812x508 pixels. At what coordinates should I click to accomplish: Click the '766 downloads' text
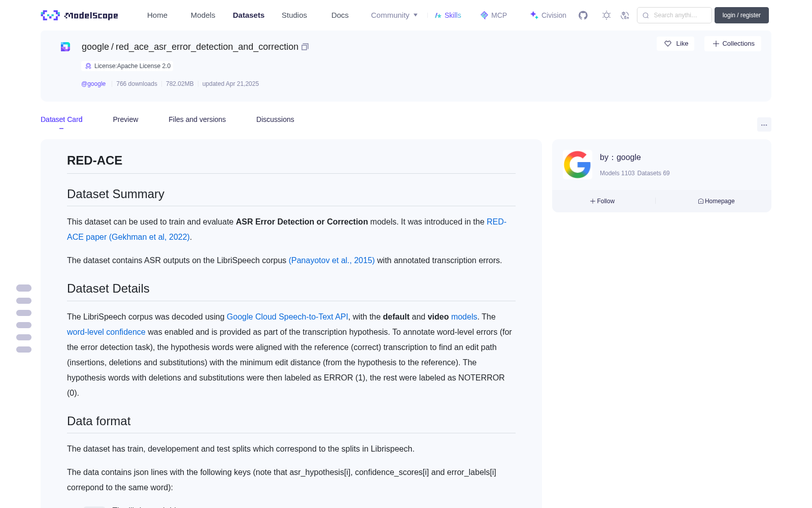click(137, 84)
